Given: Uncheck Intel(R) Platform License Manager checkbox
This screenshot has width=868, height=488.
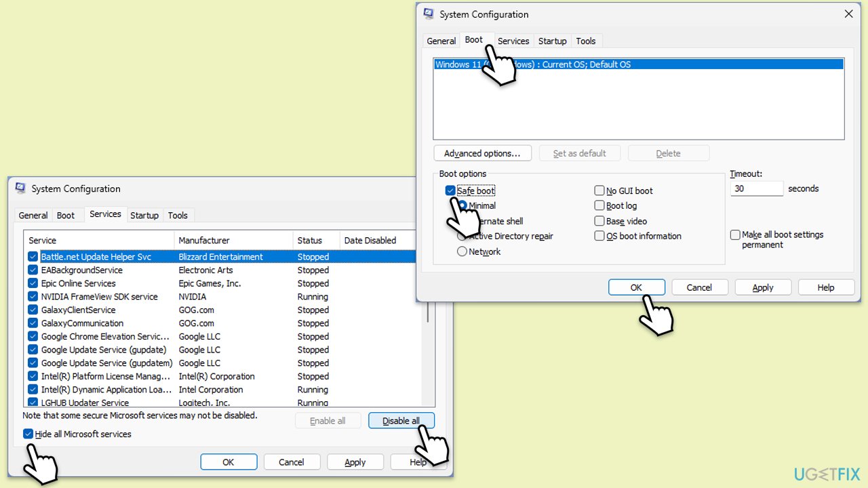Looking at the screenshot, I should 33,376.
